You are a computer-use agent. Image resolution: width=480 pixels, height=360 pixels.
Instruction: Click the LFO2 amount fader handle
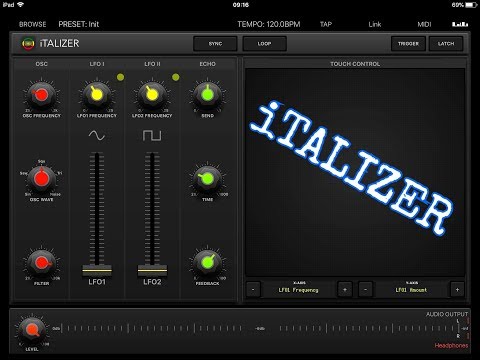pos(152,270)
